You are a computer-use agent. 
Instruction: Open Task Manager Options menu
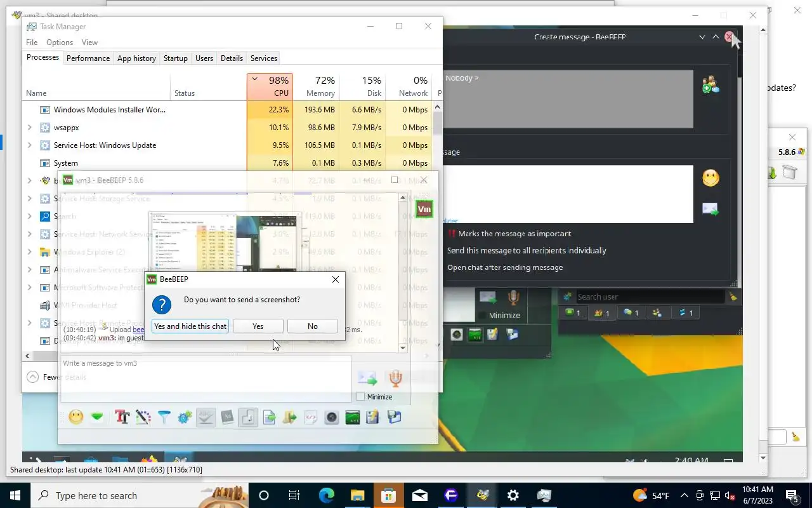pos(60,43)
